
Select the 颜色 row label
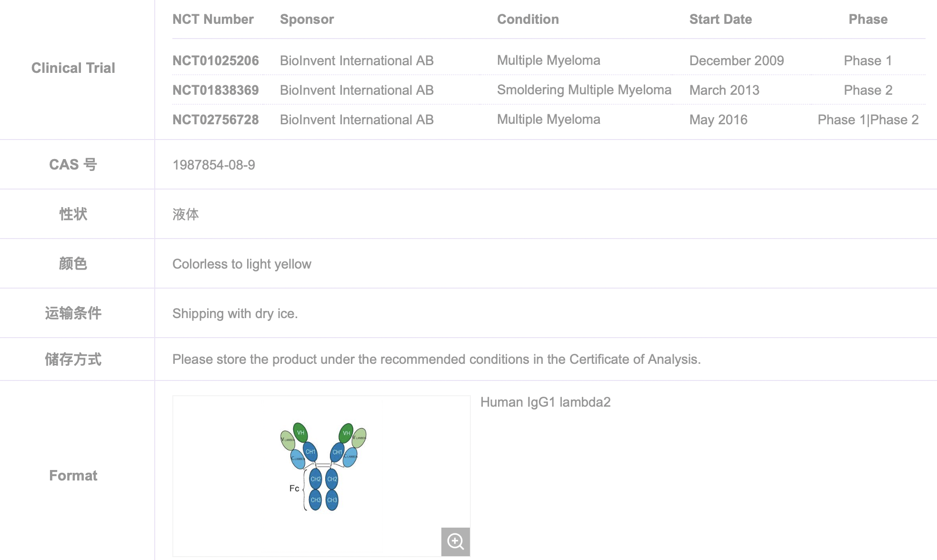point(73,263)
